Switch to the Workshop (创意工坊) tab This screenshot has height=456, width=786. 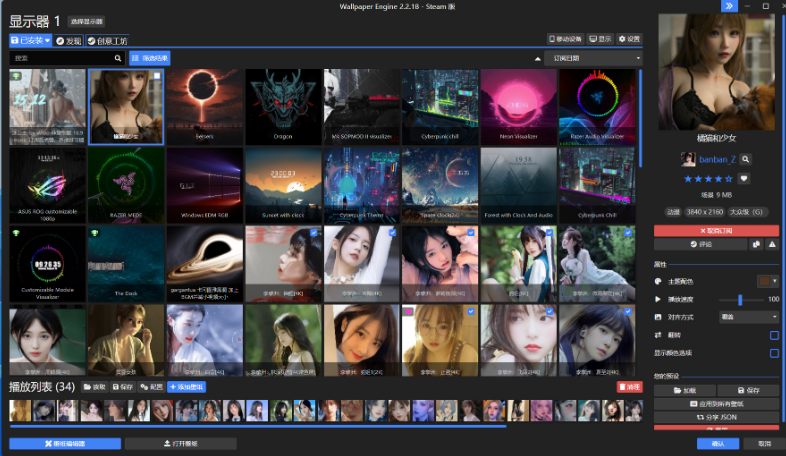pyautogui.click(x=107, y=41)
